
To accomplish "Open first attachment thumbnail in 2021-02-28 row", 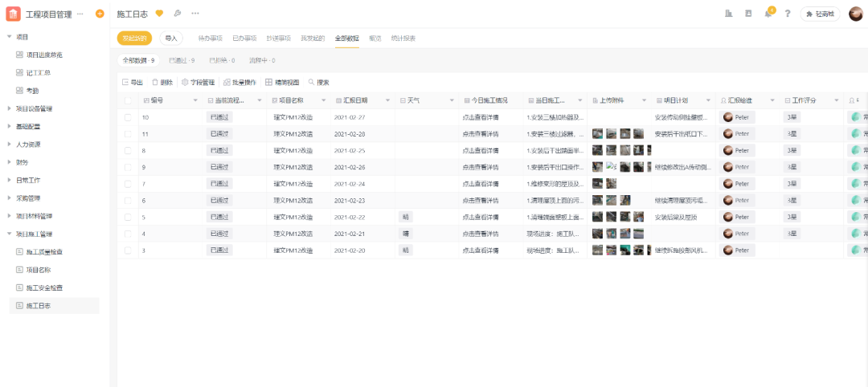I will point(598,134).
